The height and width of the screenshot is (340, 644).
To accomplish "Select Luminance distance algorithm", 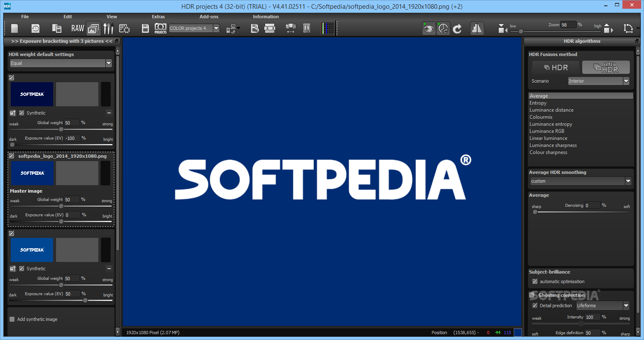I will (581, 110).
